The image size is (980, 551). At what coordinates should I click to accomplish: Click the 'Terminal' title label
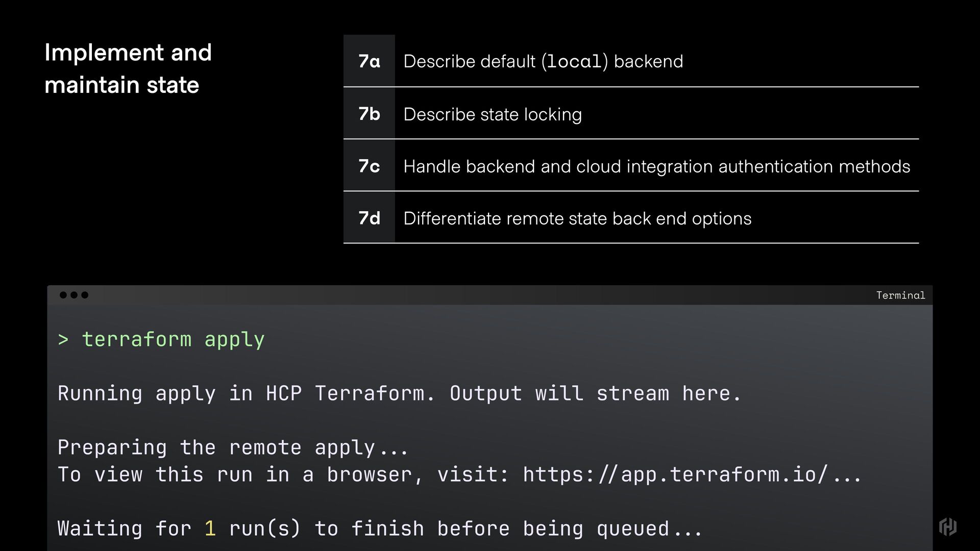pos(900,295)
